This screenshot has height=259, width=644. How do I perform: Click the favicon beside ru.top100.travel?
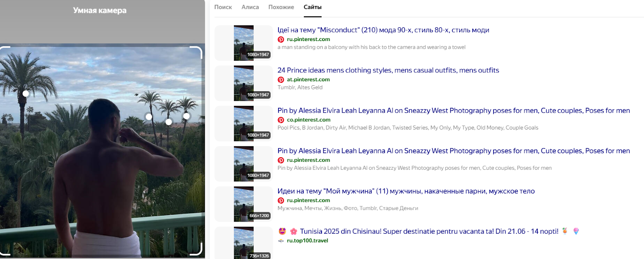(281, 240)
